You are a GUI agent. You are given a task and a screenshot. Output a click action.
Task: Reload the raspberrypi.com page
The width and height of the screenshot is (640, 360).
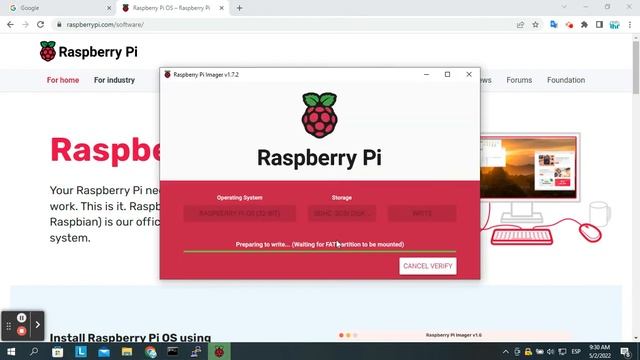[40, 24]
